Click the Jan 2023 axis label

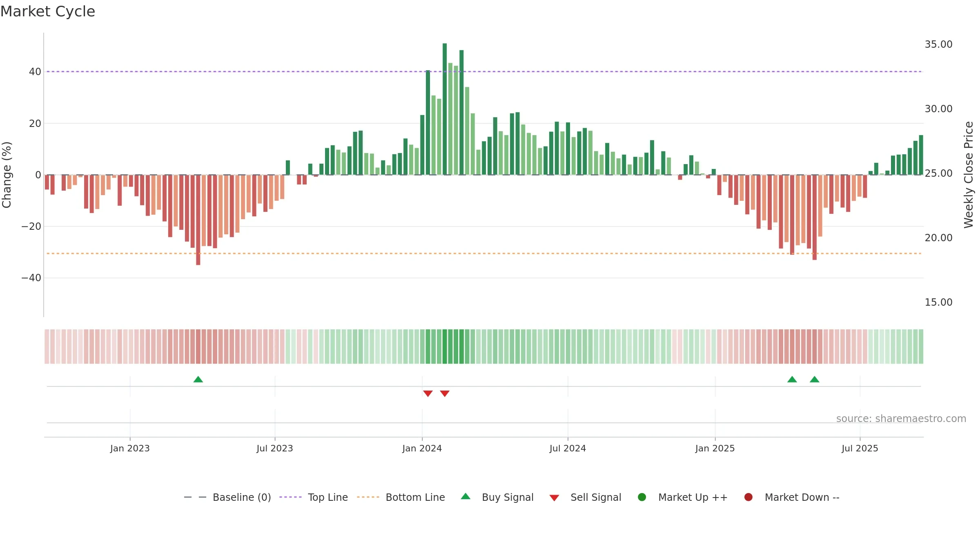(x=130, y=448)
